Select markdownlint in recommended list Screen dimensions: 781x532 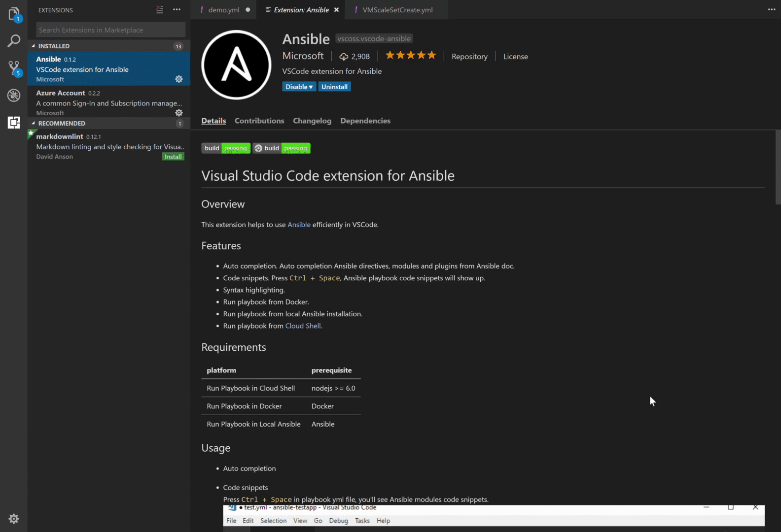[x=108, y=146]
